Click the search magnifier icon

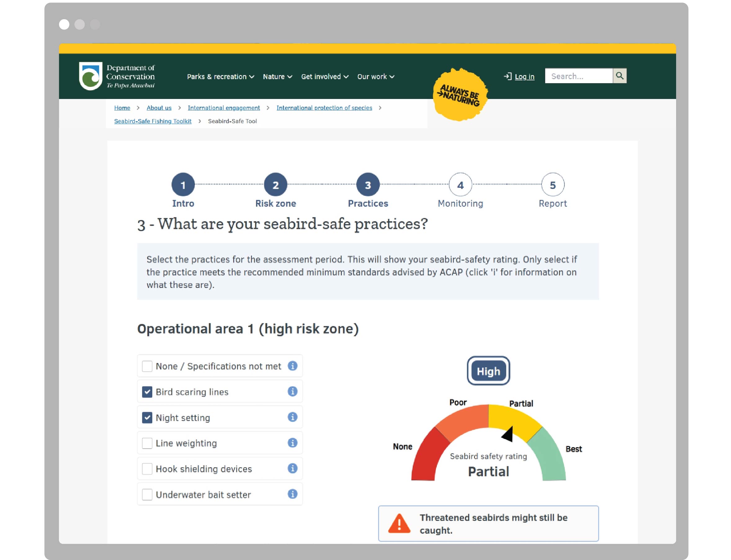[x=619, y=76]
